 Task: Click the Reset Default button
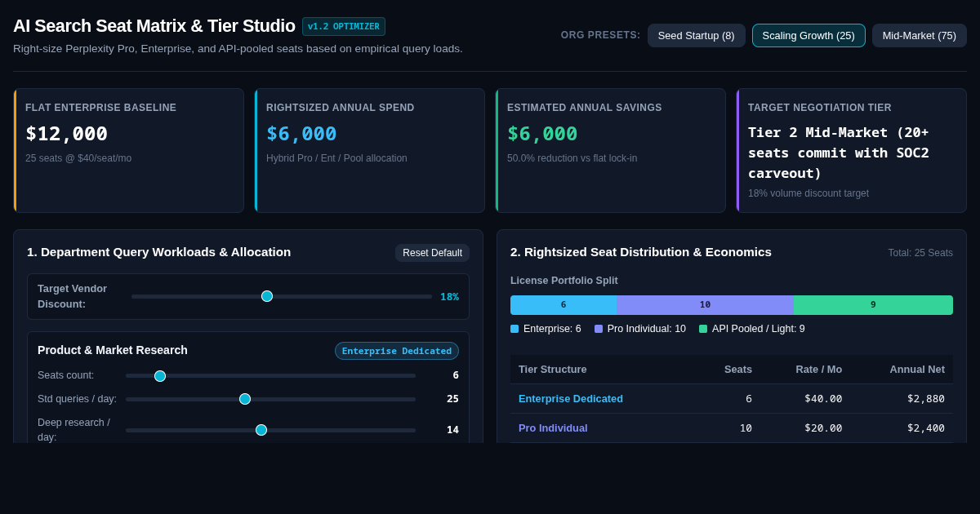coord(432,253)
